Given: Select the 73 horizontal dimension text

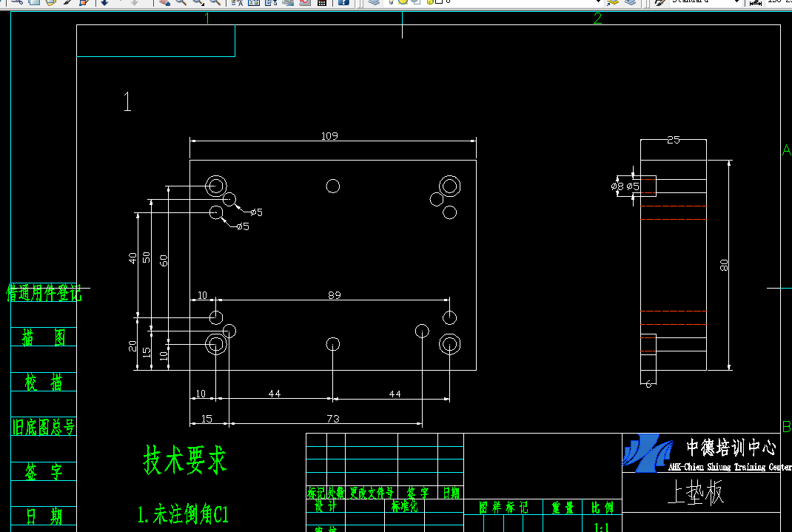Looking at the screenshot, I should (333, 419).
